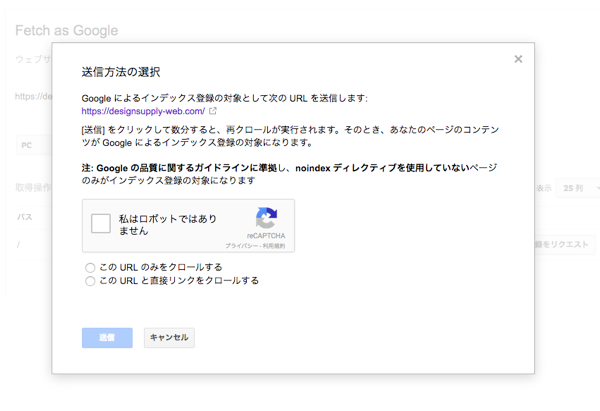Open the reCAPTCHA プライバシー - 利用規約 links
This screenshot has height=411, width=600.
255,246
